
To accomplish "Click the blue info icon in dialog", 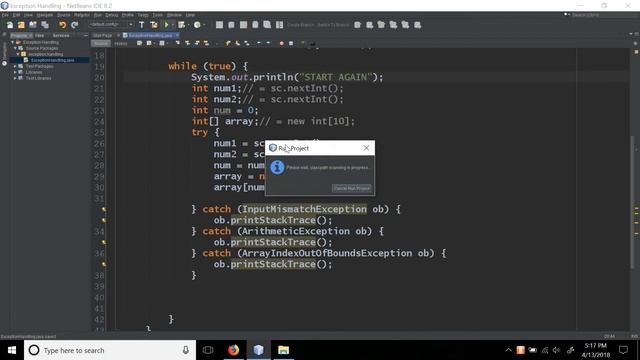I will pyautogui.click(x=277, y=167).
